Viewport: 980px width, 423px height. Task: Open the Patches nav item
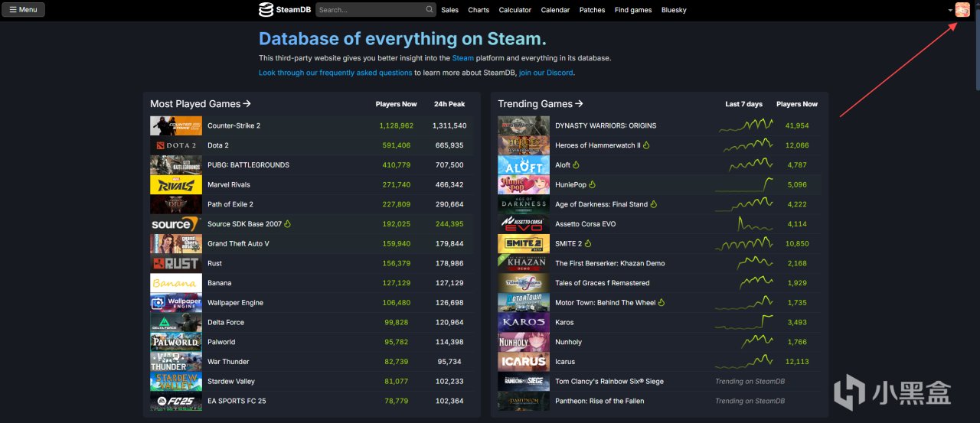[592, 10]
